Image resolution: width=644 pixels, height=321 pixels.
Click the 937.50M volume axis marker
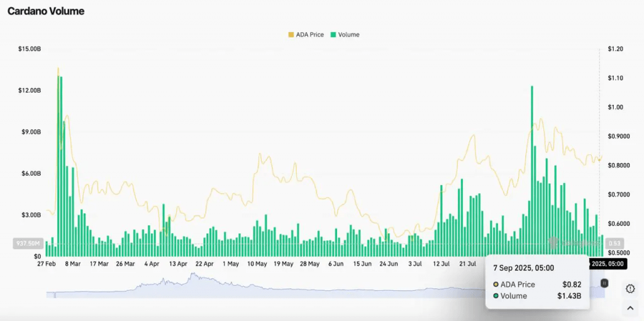(x=27, y=244)
